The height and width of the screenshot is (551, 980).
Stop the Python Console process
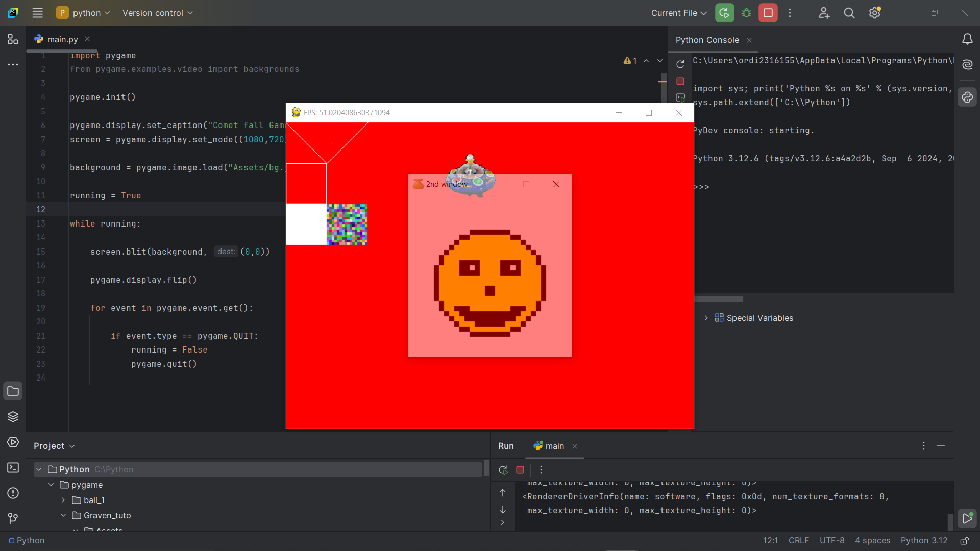(680, 81)
